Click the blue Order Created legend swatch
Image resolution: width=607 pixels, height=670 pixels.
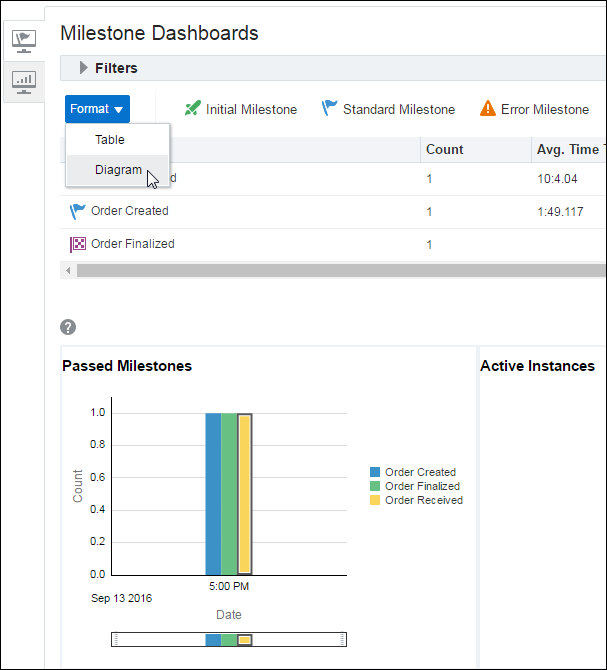pyautogui.click(x=375, y=472)
